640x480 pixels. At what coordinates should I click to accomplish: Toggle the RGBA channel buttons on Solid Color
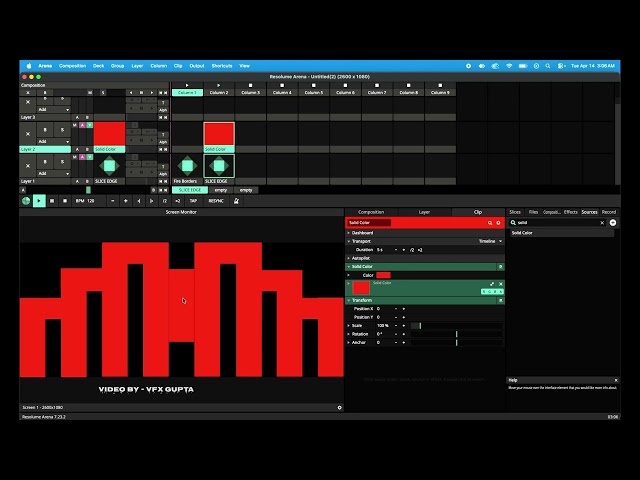tap(492, 291)
